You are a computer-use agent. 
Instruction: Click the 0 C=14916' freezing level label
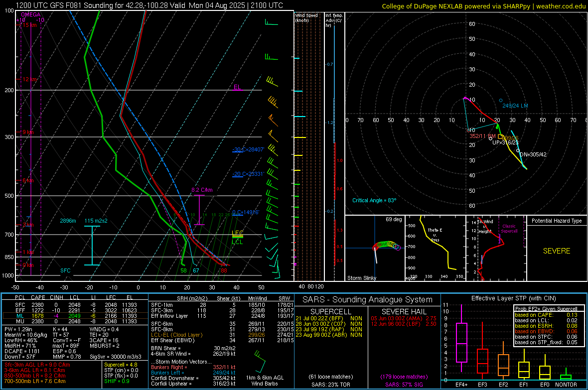tap(246, 213)
